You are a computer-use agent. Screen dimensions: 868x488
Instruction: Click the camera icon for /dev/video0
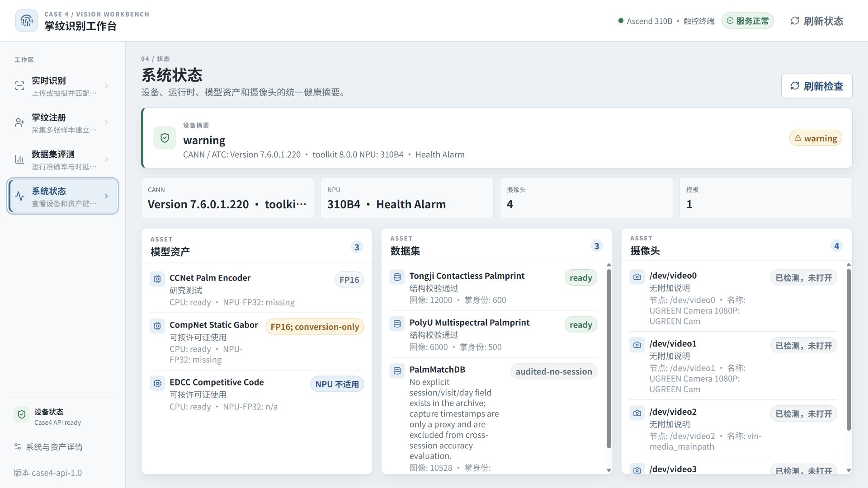tap(637, 277)
